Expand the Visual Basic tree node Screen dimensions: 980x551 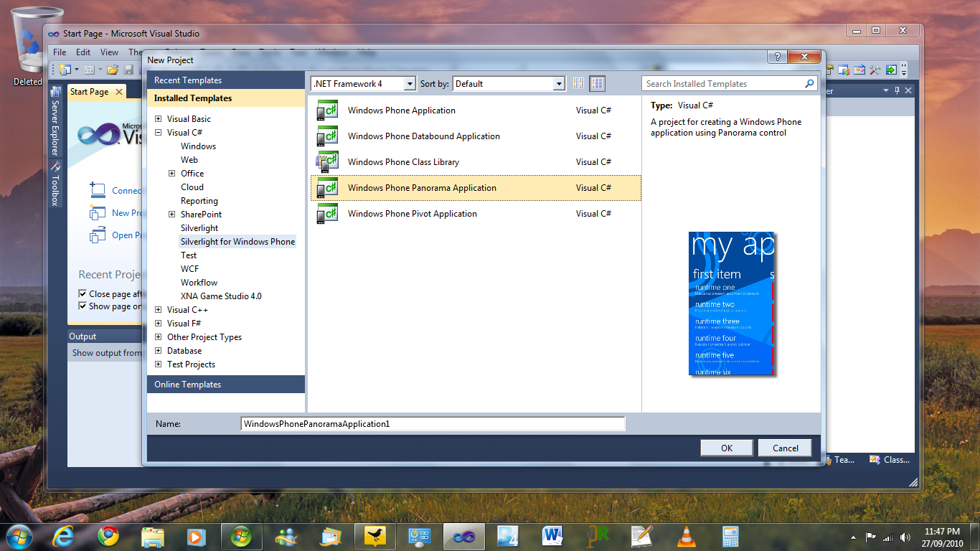[x=159, y=119]
